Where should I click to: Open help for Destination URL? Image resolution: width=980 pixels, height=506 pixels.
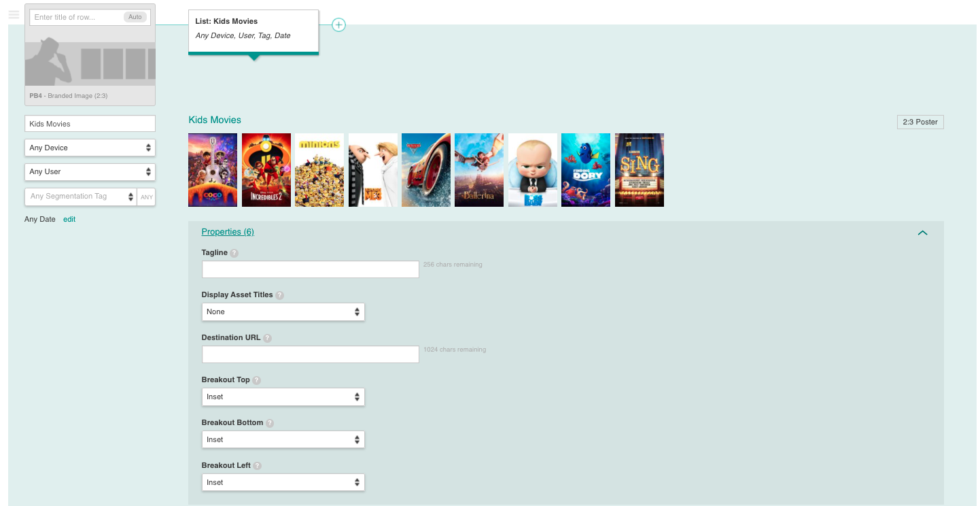click(267, 338)
